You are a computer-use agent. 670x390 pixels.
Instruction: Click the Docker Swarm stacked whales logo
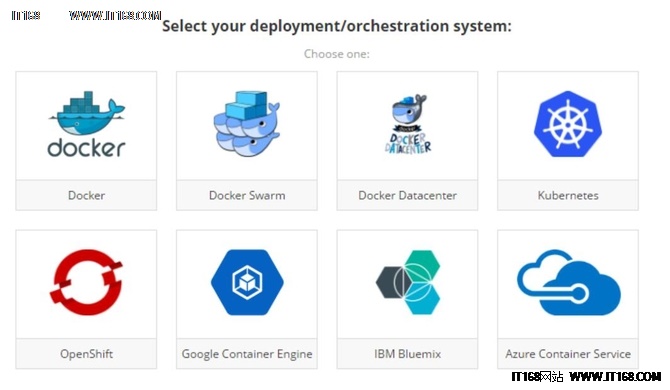[247, 123]
